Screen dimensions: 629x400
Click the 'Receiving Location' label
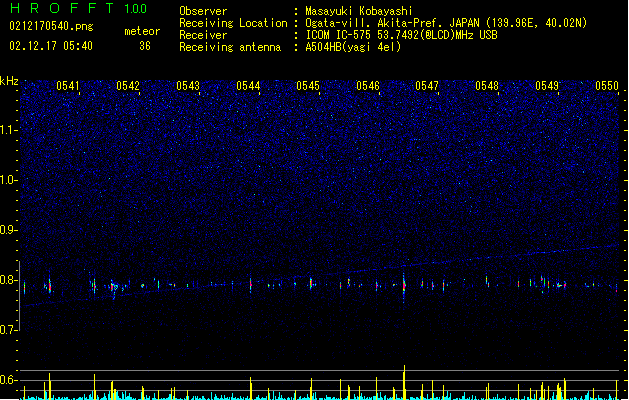tap(233, 23)
